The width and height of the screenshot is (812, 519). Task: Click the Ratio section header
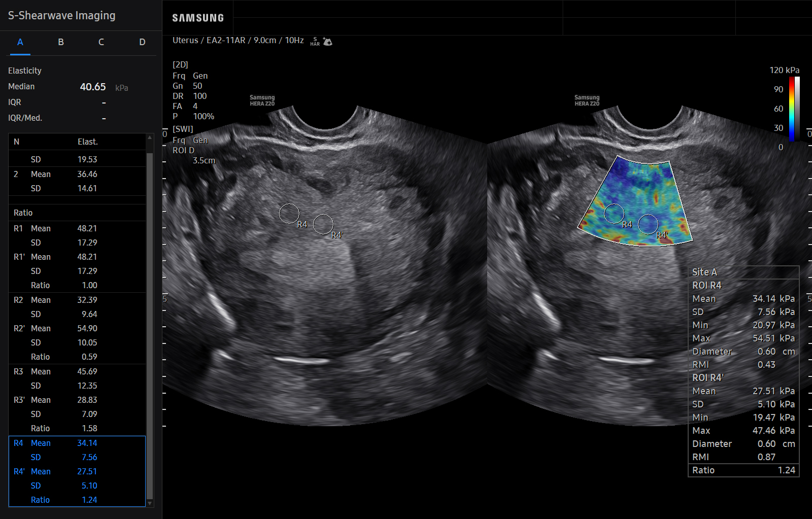77,213
